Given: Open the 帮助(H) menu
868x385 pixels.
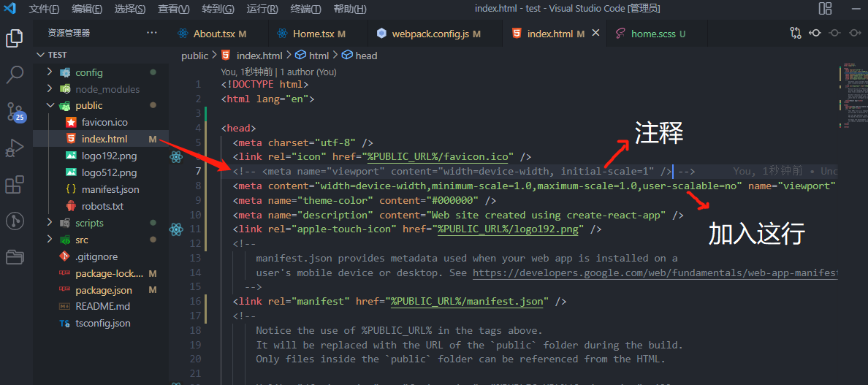Looking at the screenshot, I should (350, 9).
